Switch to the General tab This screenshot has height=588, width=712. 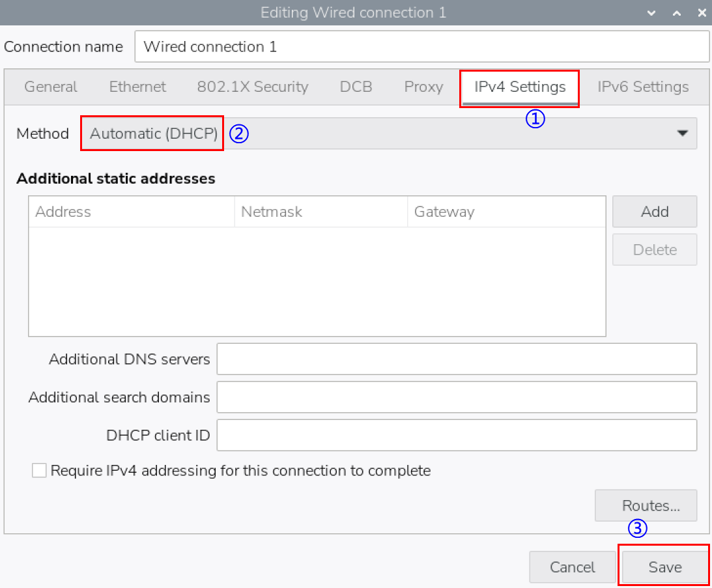tap(51, 87)
